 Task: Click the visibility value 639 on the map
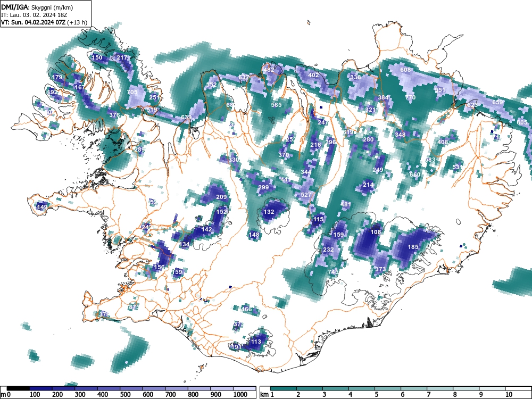pos(186,117)
